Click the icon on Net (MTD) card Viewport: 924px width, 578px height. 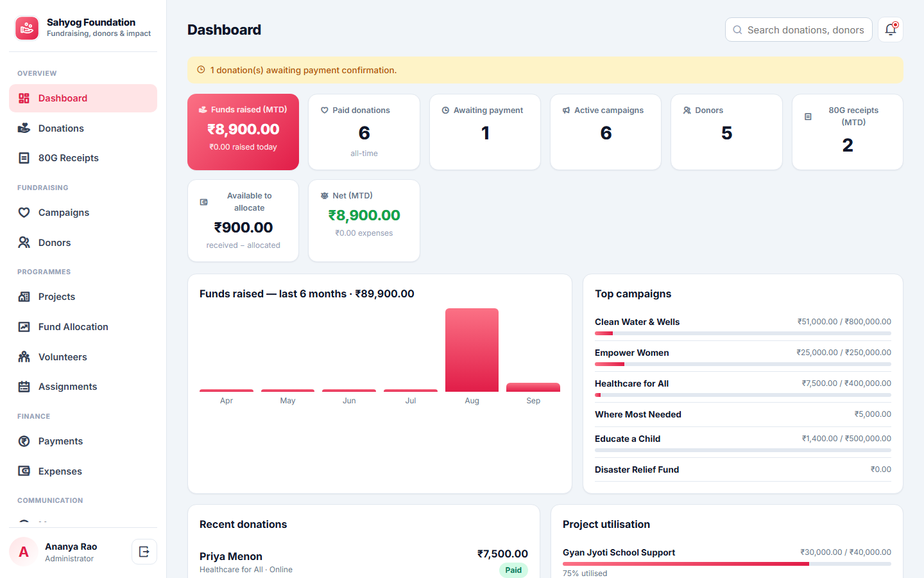(325, 196)
